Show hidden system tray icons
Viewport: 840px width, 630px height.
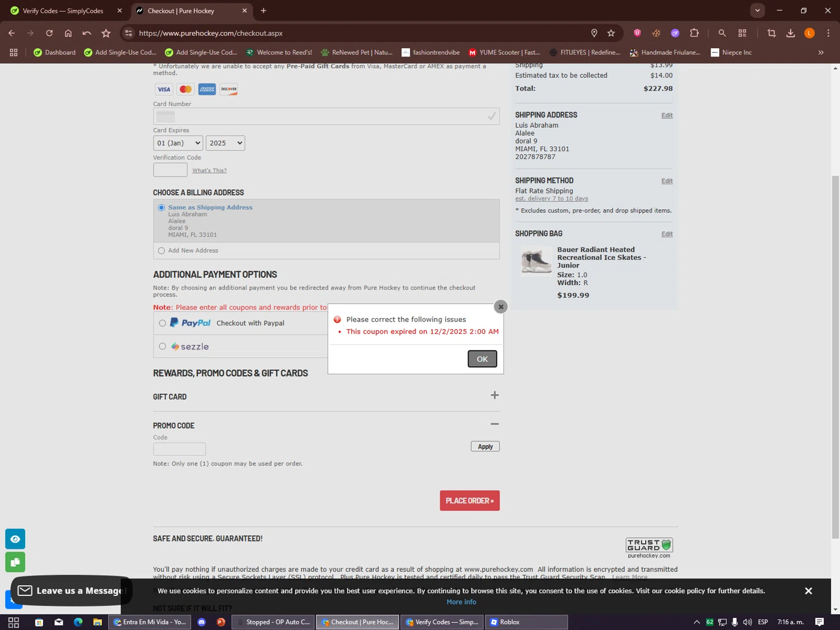pos(697,622)
